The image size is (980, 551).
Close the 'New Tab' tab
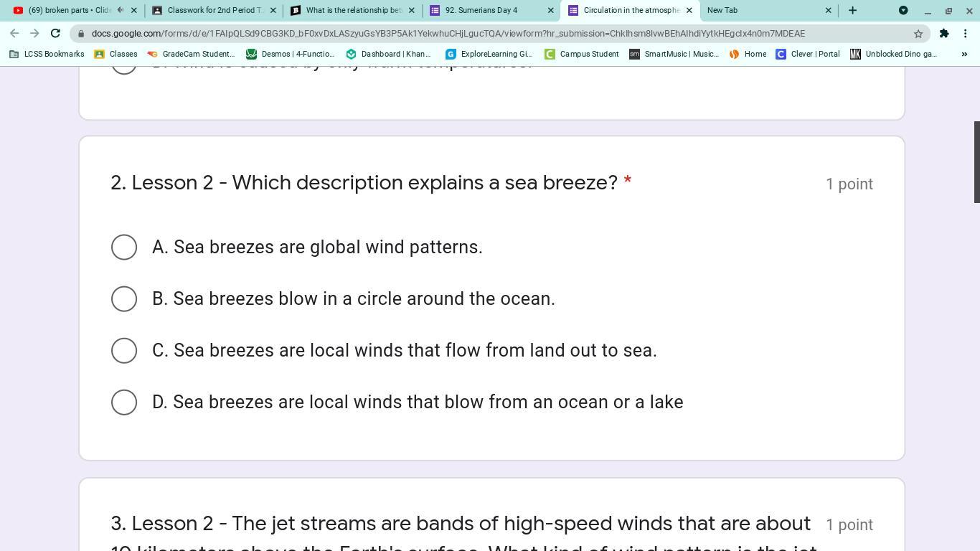[829, 10]
